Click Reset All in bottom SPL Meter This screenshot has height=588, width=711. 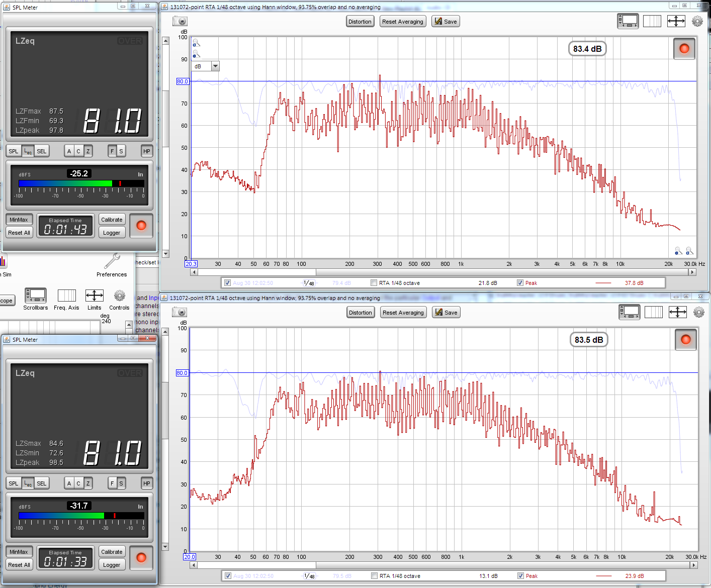pyautogui.click(x=19, y=565)
